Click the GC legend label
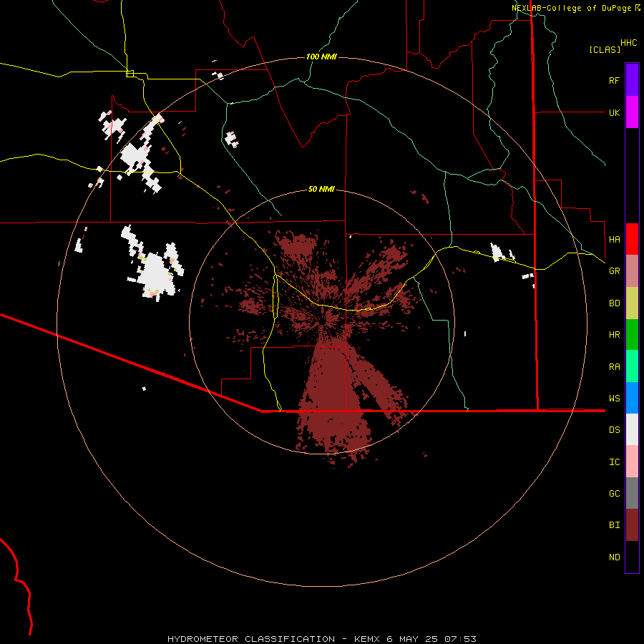644x644 pixels. (614, 493)
